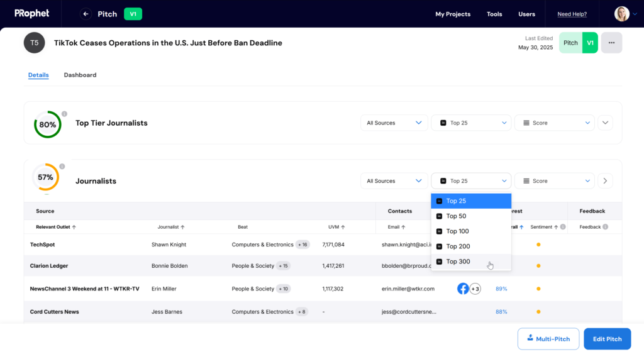Click the three-dots more options button
This screenshot has width=644, height=352.
611,43
